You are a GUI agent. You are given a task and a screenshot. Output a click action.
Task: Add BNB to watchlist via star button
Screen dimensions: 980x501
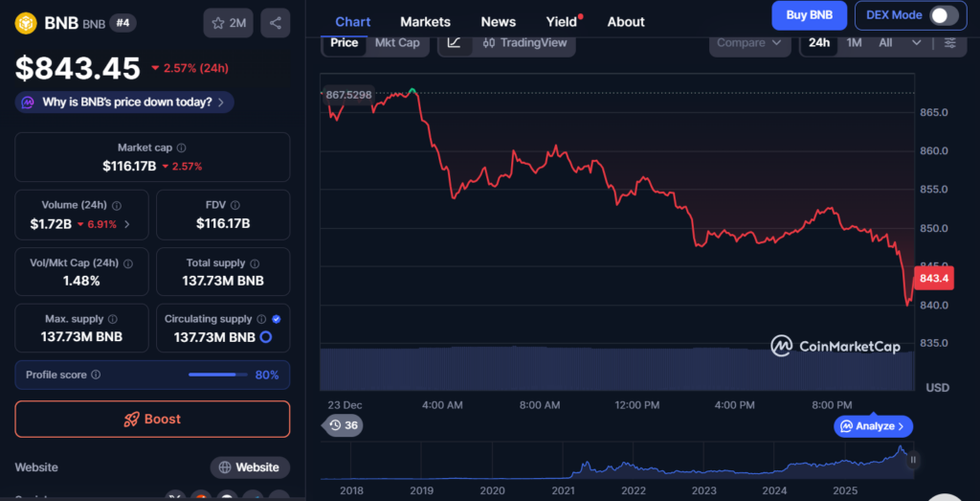pyautogui.click(x=228, y=22)
